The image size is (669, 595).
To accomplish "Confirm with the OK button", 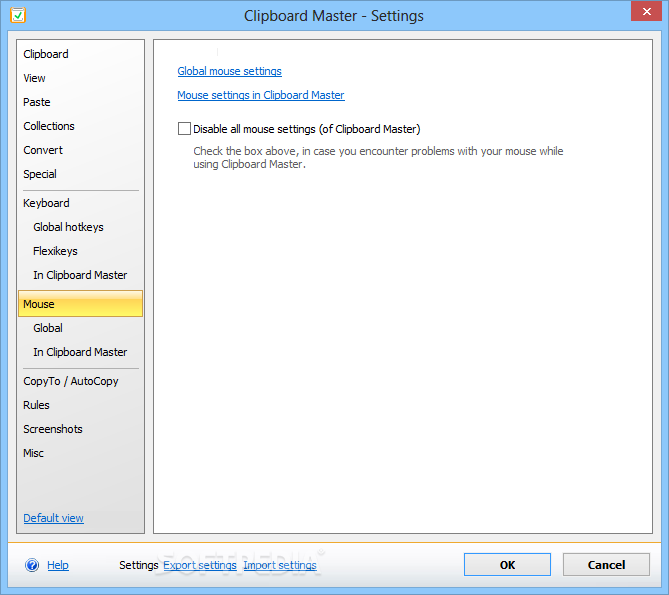I will (507, 565).
